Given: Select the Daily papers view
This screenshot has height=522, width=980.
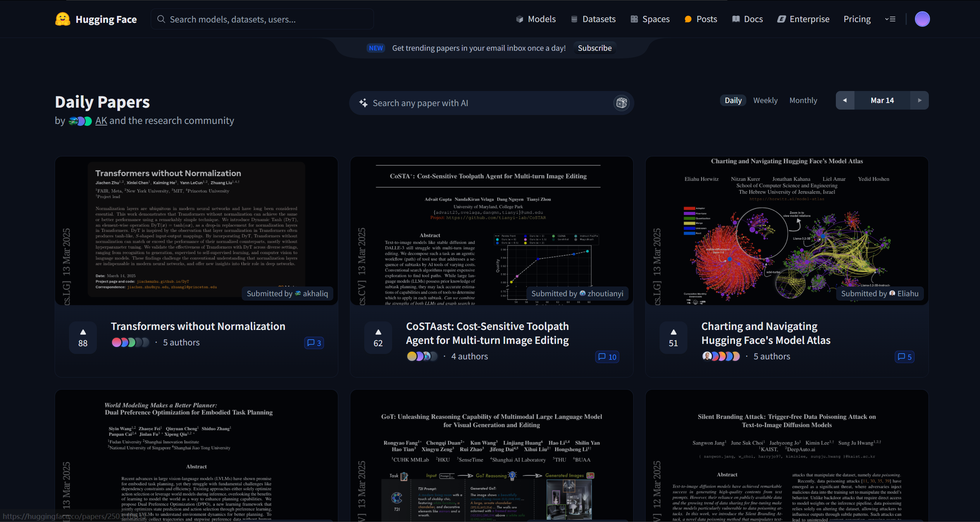Looking at the screenshot, I should pos(733,100).
